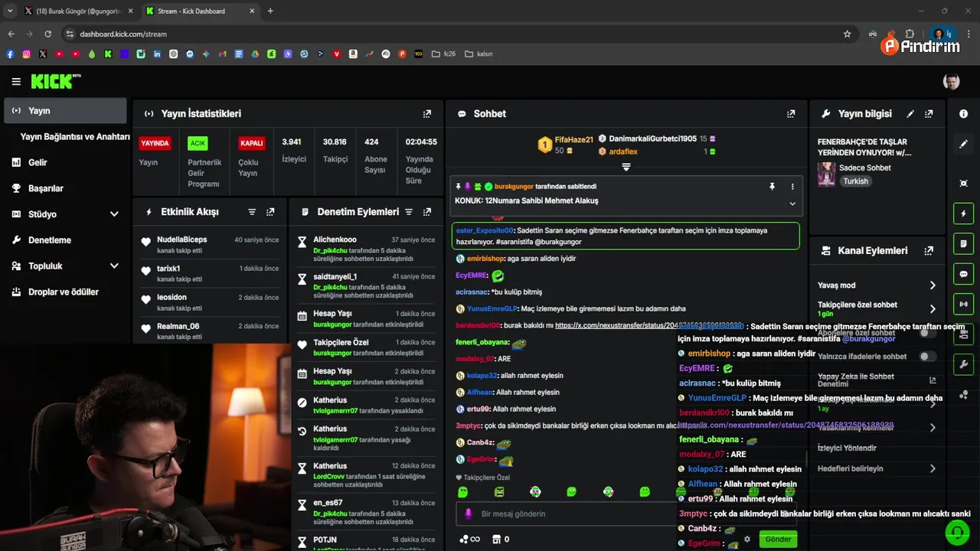This screenshot has height=551, width=980.
Task: Pop out the Denetim Eylemleri panel
Action: point(427,212)
